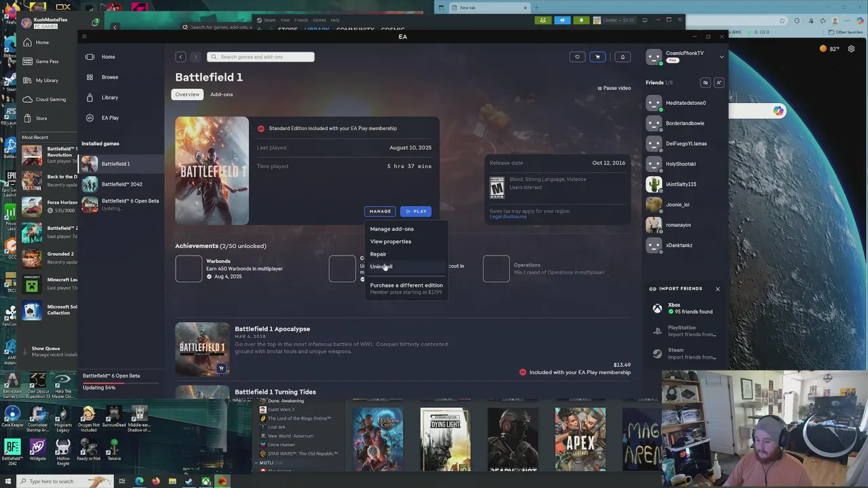Click the add friend icon
The height and width of the screenshot is (488, 868).
pyautogui.click(x=719, y=83)
